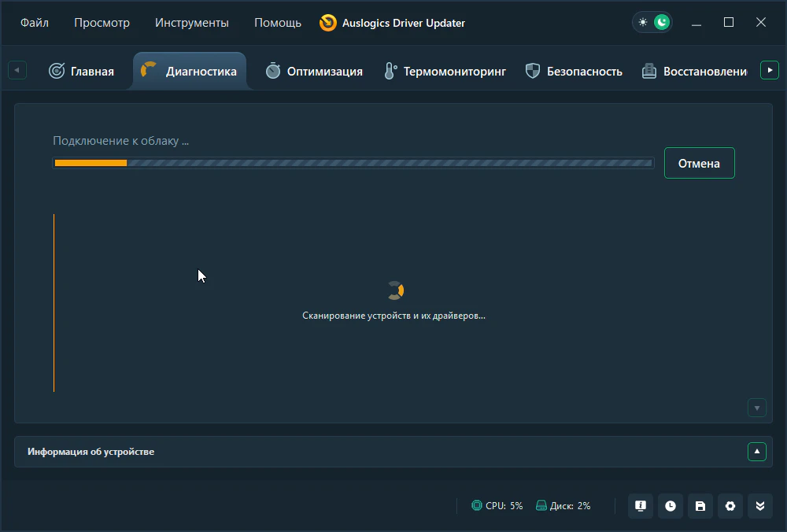The width and height of the screenshot is (787, 532).
Task: Open the Инструменты menu
Action: [x=192, y=23]
